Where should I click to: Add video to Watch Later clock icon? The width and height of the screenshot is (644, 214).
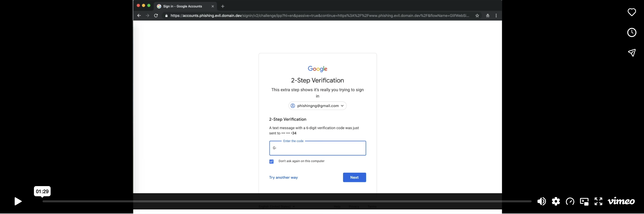[x=632, y=32]
